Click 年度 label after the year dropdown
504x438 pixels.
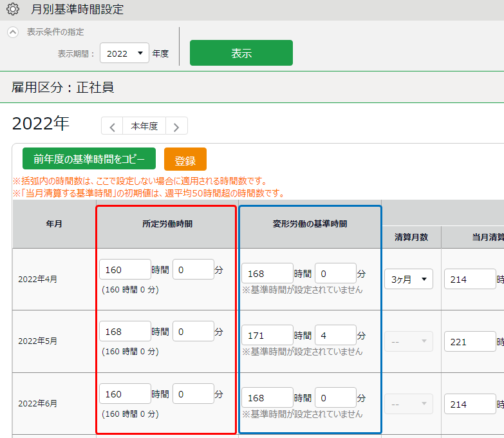pyautogui.click(x=160, y=53)
